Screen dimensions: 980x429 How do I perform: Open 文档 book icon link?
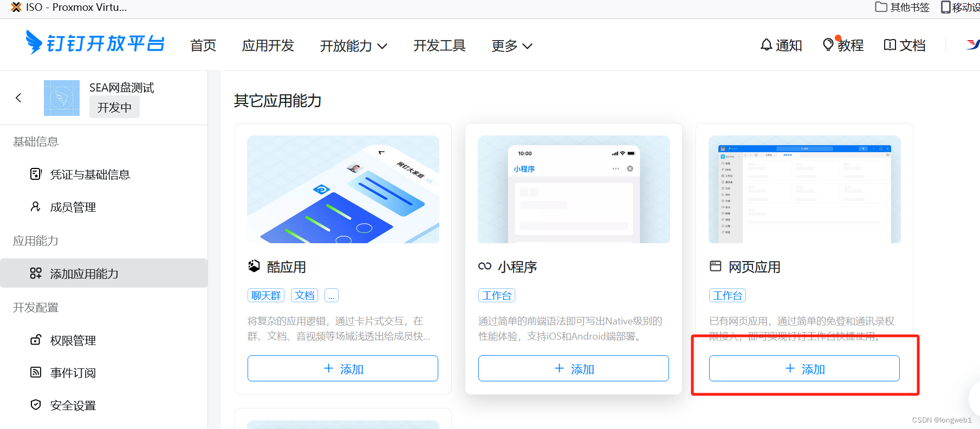tap(904, 45)
